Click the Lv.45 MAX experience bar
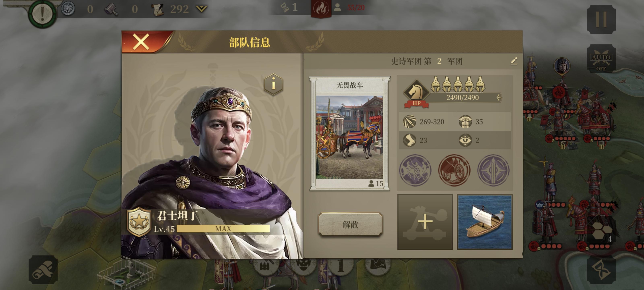644x290 pixels. coord(223,228)
